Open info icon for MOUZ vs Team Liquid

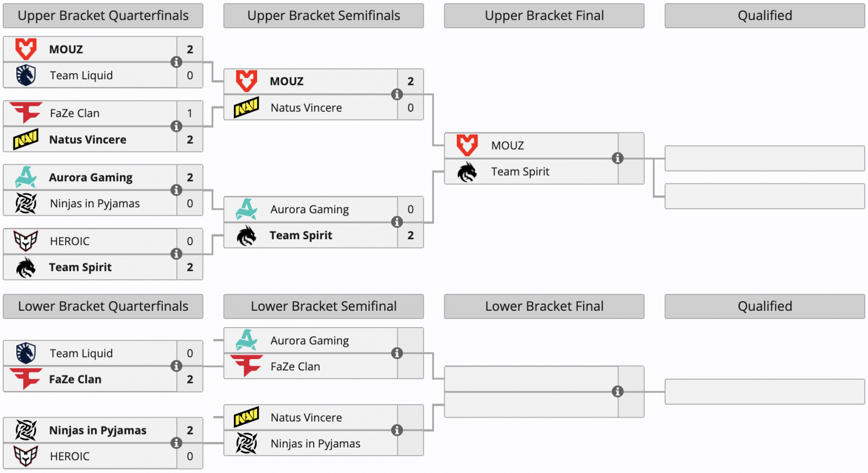coord(176,62)
